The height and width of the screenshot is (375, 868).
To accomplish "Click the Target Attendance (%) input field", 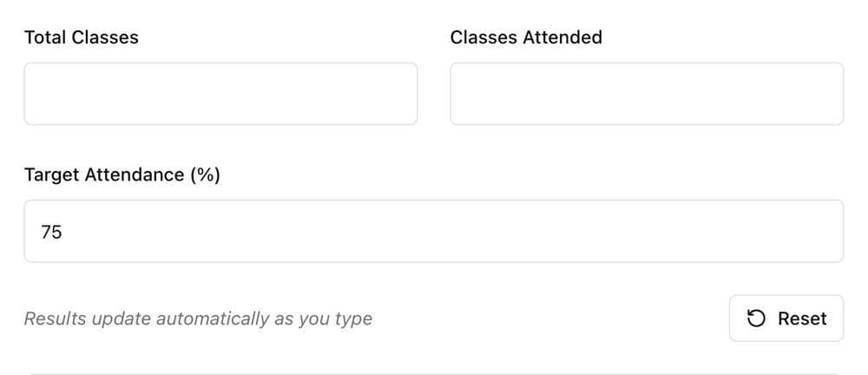I will point(434,231).
